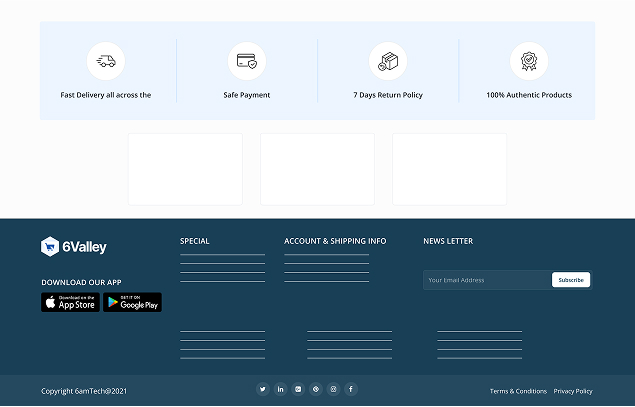Open the Terms & Conditions link

(518, 391)
